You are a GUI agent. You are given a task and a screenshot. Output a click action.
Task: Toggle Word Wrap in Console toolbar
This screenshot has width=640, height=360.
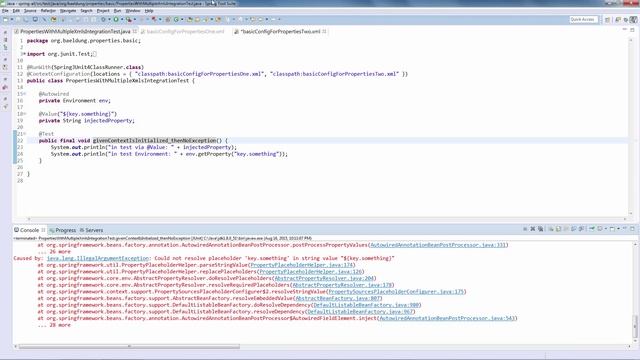(566, 229)
